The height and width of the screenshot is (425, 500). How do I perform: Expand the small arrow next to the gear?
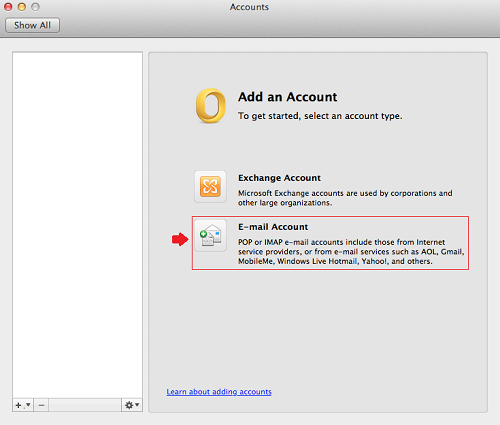(x=137, y=405)
